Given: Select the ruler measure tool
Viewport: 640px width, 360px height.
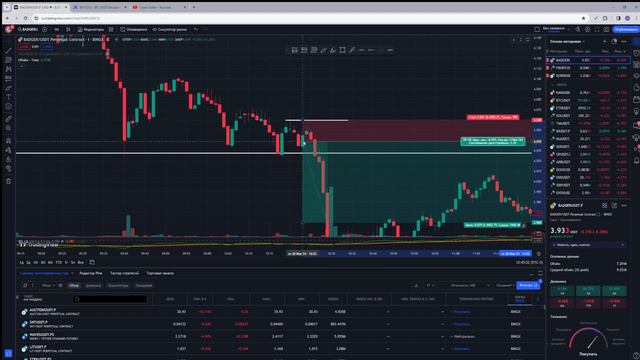Looking at the screenshot, I should [9, 119].
